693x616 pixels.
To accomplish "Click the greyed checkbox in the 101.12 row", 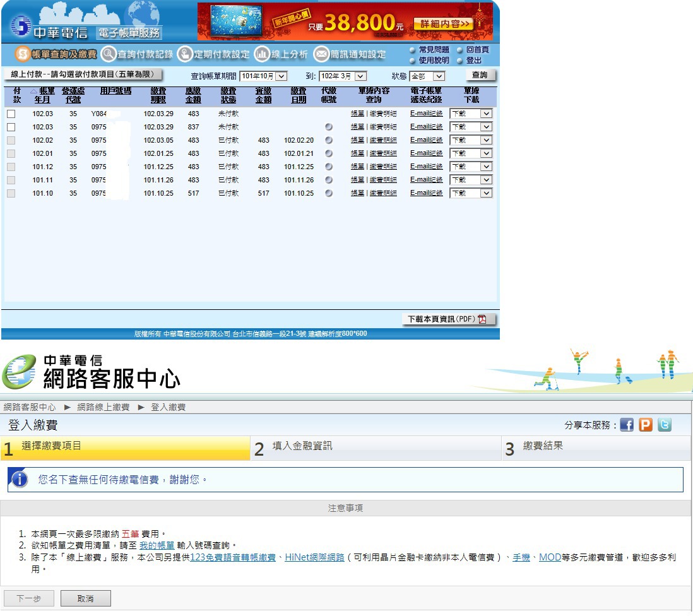I will (11, 167).
